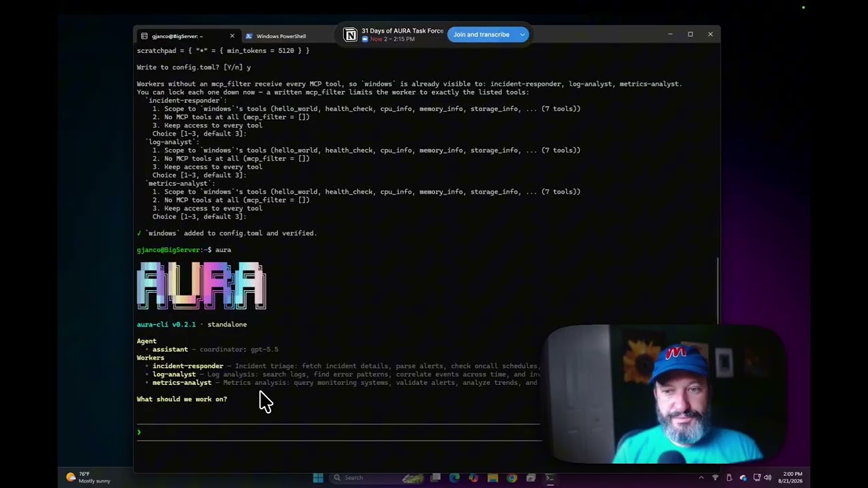Expand the Join and transcribe dropdown arrow
Screen dimensions: 868x488
tap(522, 35)
